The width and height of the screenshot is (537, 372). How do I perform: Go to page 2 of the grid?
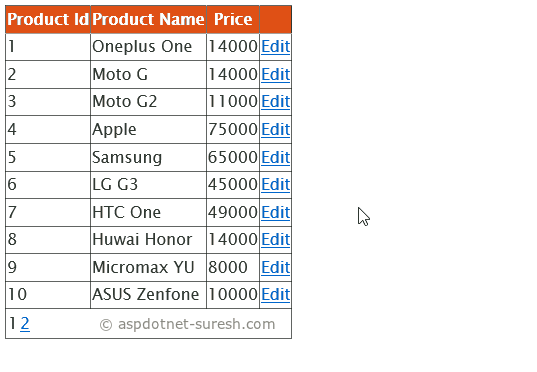tap(25, 323)
